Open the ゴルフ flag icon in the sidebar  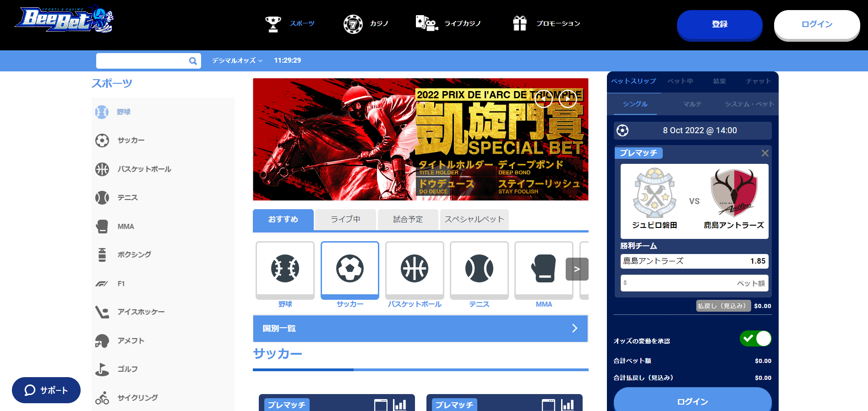(x=102, y=369)
